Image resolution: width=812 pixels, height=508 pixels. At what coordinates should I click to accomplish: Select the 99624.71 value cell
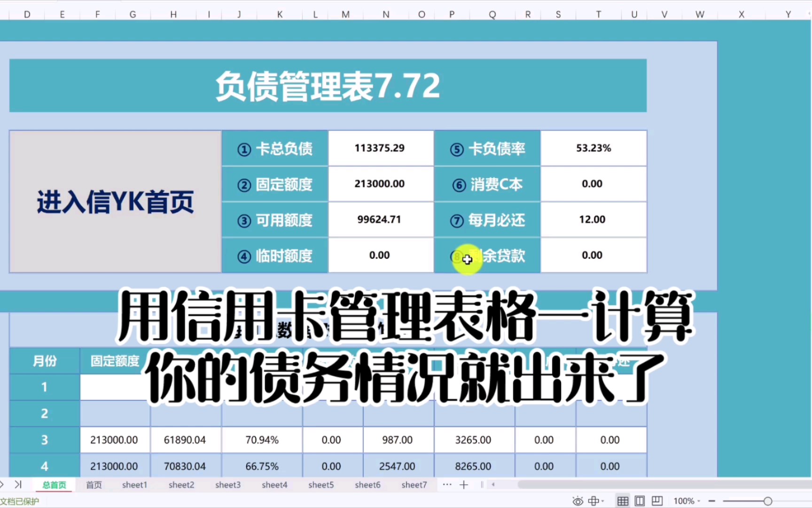click(381, 220)
